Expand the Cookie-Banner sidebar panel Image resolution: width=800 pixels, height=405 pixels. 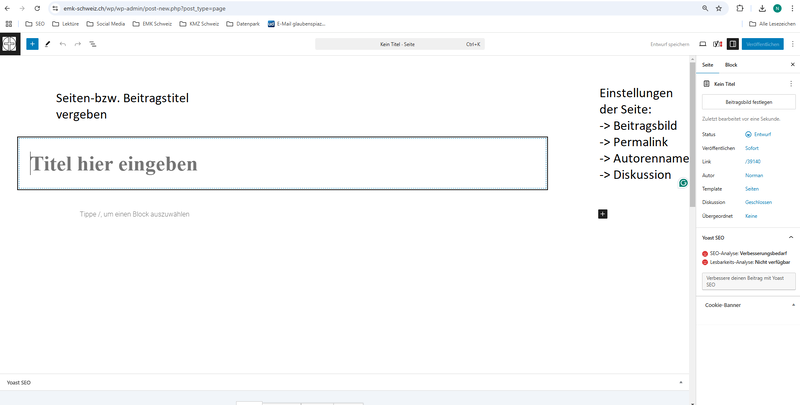click(748, 305)
